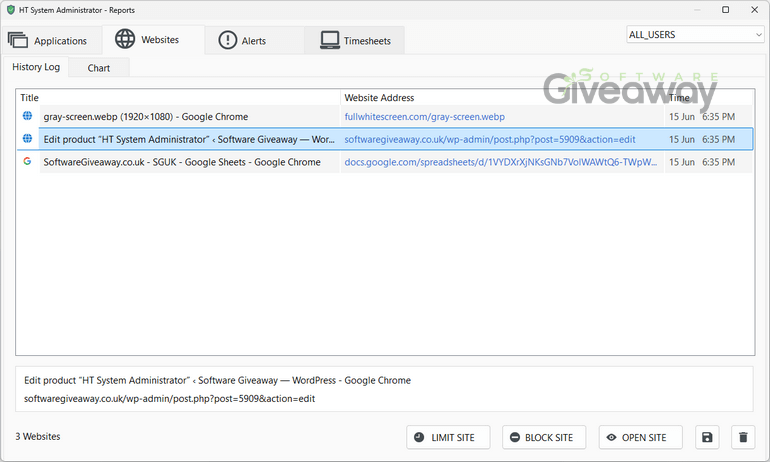Click the OPEN SITE button

tap(640, 437)
